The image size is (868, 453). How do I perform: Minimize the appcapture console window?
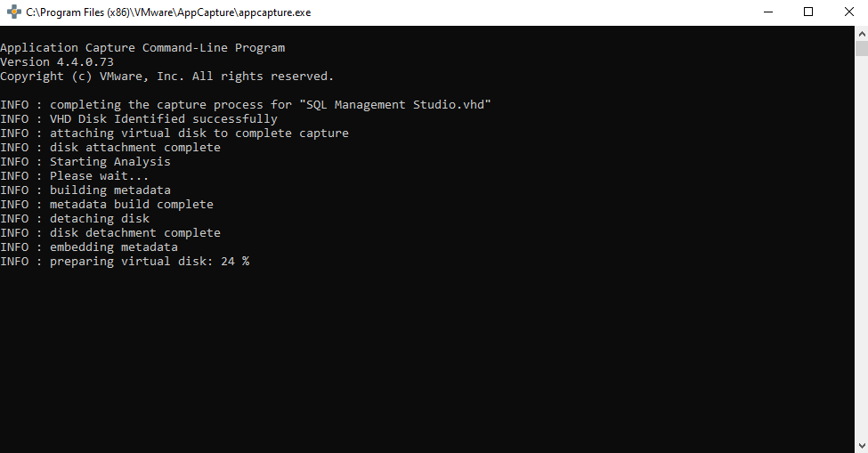pyautogui.click(x=767, y=12)
